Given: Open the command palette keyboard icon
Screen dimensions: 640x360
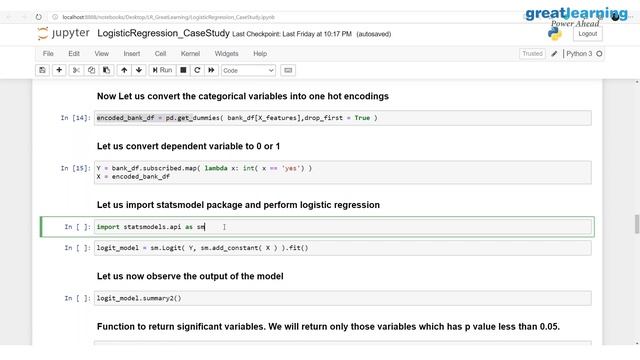Looking at the screenshot, I should pos(288,70).
